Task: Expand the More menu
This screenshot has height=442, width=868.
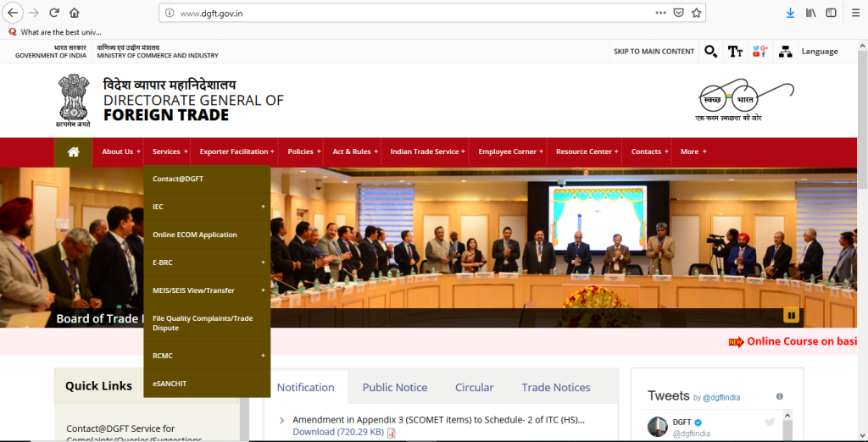Action: pos(693,152)
